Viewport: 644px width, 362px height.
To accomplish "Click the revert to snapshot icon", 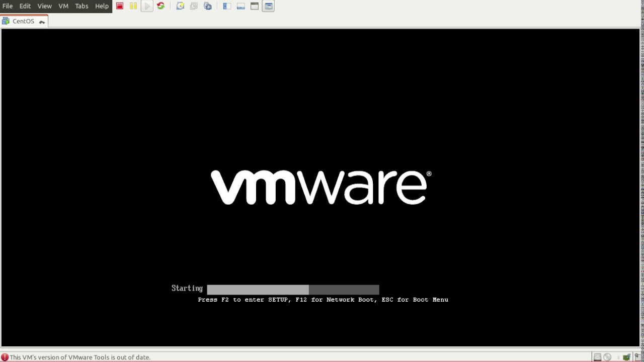I will coord(194,6).
